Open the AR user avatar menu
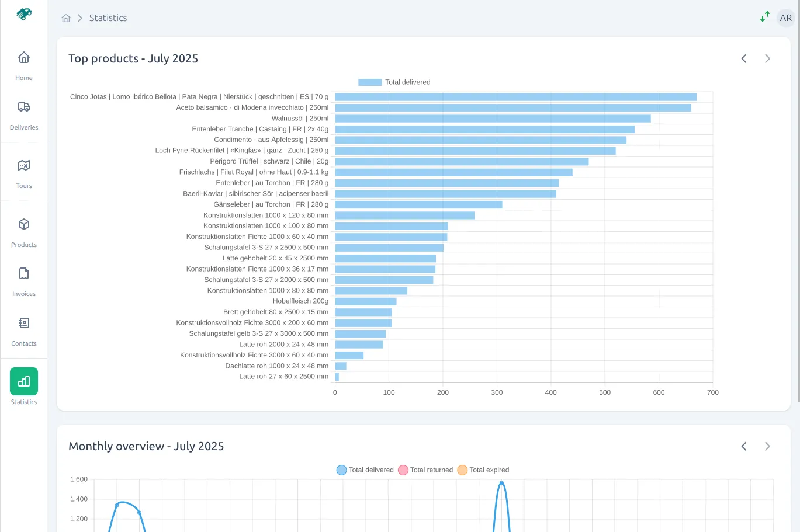 coord(785,18)
